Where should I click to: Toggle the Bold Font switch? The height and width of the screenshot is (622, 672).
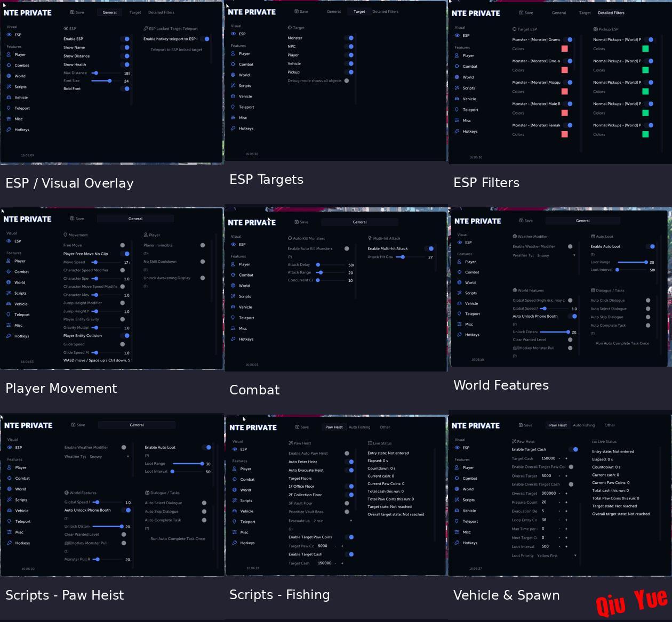(125, 88)
